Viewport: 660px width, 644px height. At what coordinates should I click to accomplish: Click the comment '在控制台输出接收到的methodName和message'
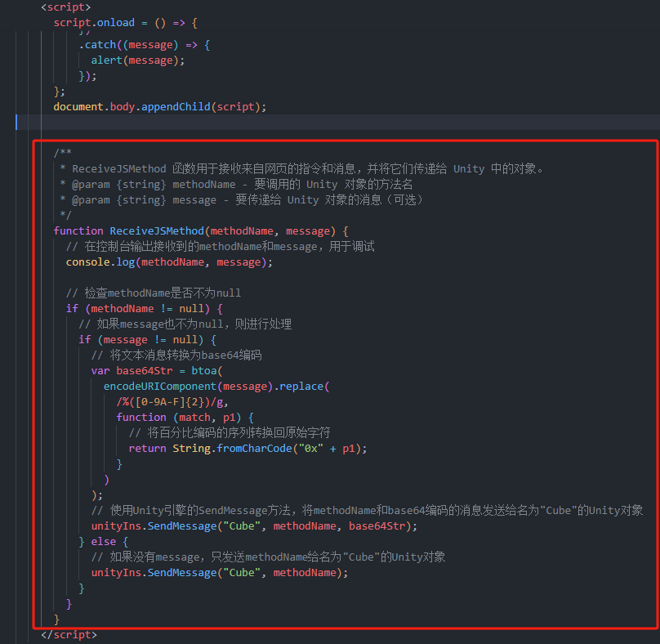[x=221, y=246]
